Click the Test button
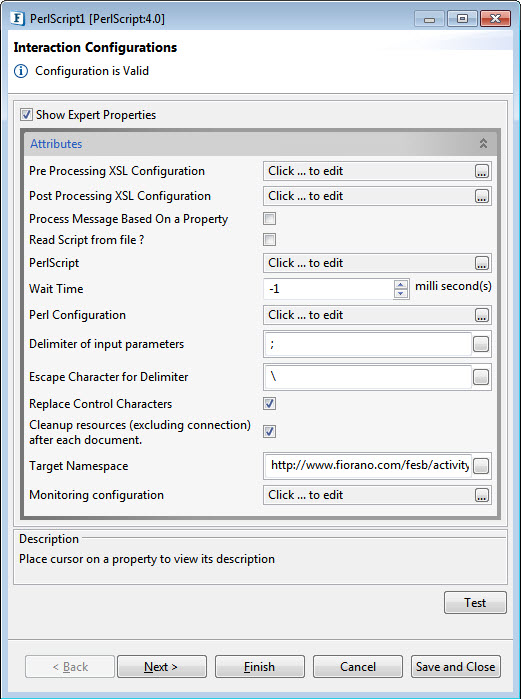Screen dimensions: 521x699 [x=475, y=603]
